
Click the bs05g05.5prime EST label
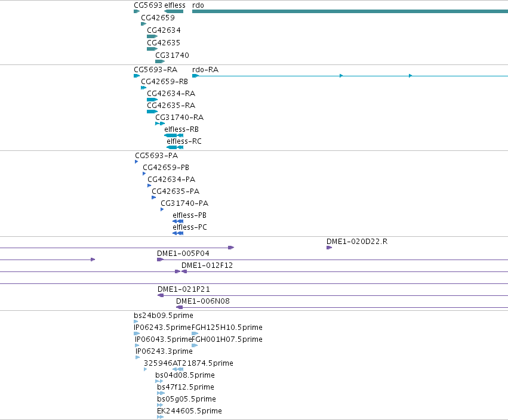(x=187, y=399)
